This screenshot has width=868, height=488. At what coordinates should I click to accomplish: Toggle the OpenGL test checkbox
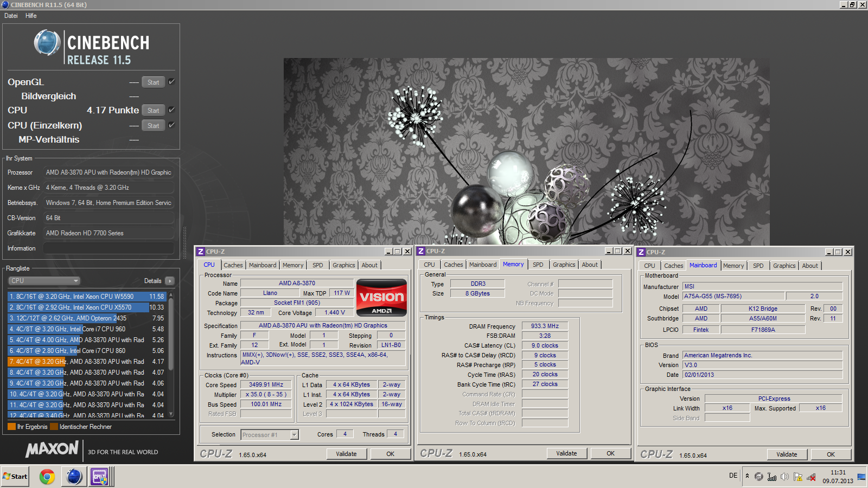point(171,81)
